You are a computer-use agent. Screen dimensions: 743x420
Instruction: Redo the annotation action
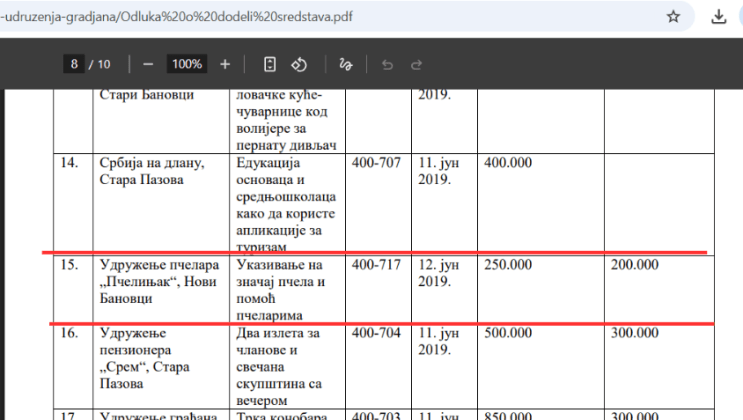coord(416,64)
